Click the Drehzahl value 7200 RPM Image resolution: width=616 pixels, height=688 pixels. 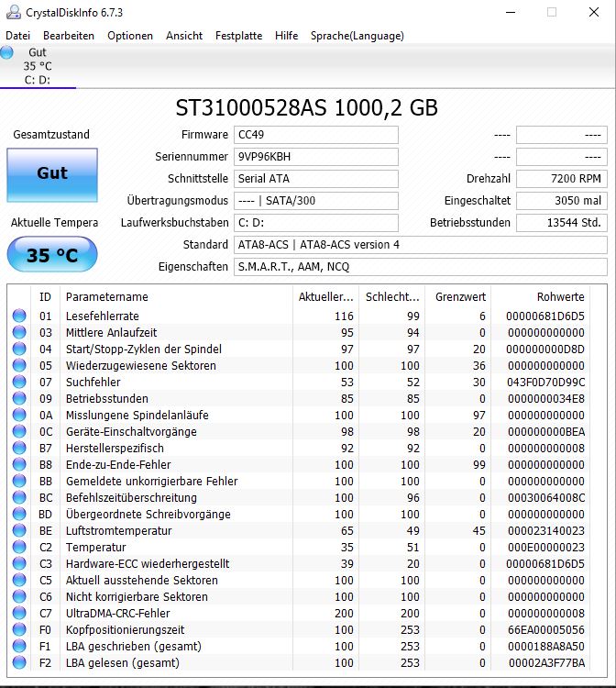click(562, 179)
